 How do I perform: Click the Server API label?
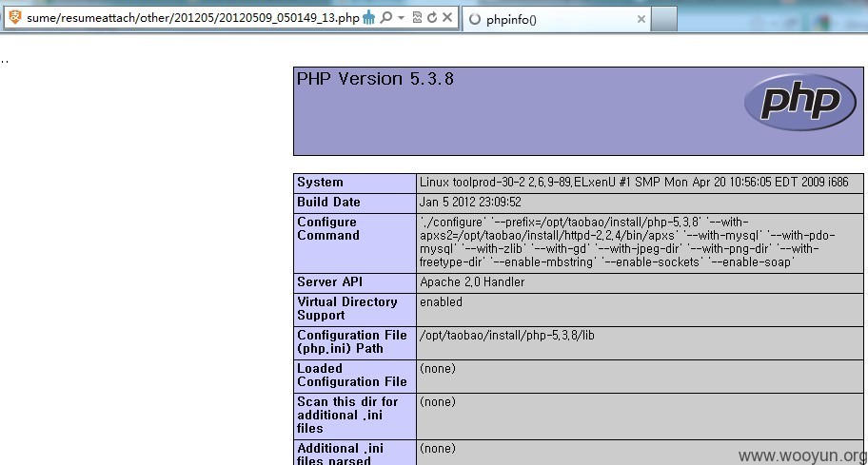[x=330, y=282]
